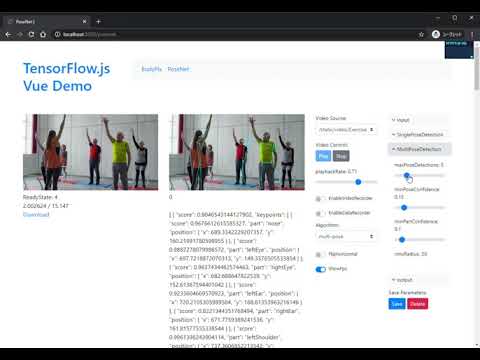Expand the SinglePoseDetection section
The height and width of the screenshot is (360, 480).
[x=419, y=134]
